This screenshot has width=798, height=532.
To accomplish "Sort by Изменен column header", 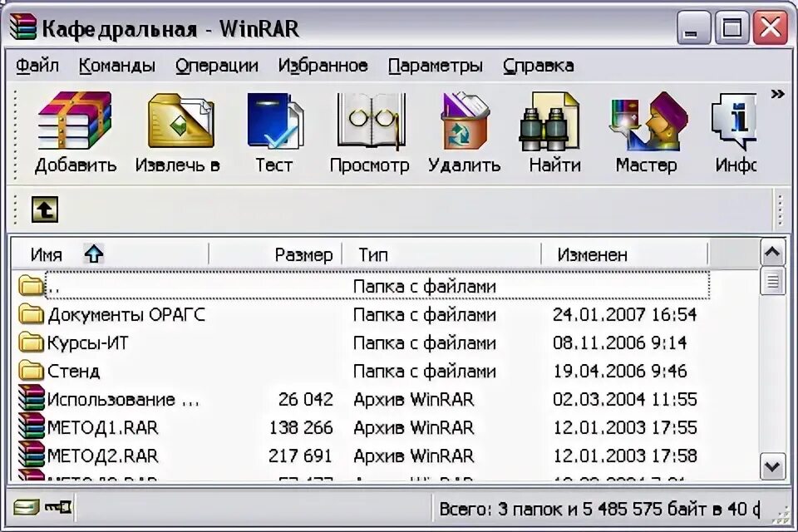I will 624,254.
